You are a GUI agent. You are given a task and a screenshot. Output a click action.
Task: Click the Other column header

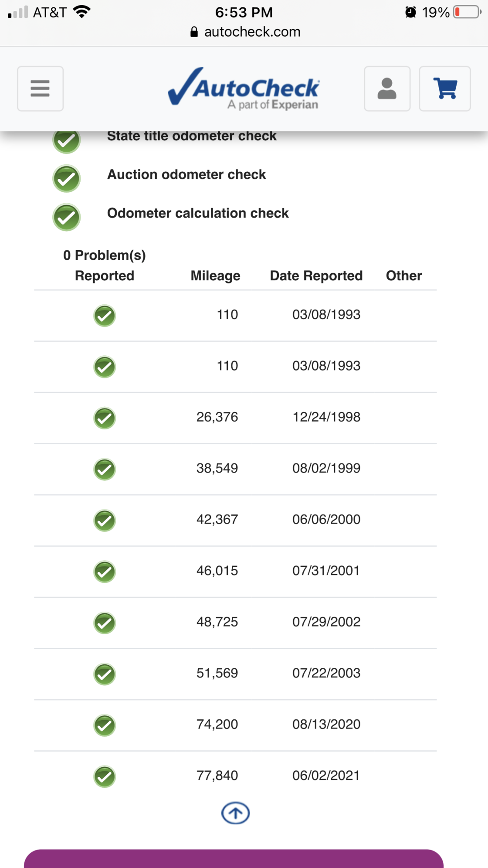[x=403, y=276]
